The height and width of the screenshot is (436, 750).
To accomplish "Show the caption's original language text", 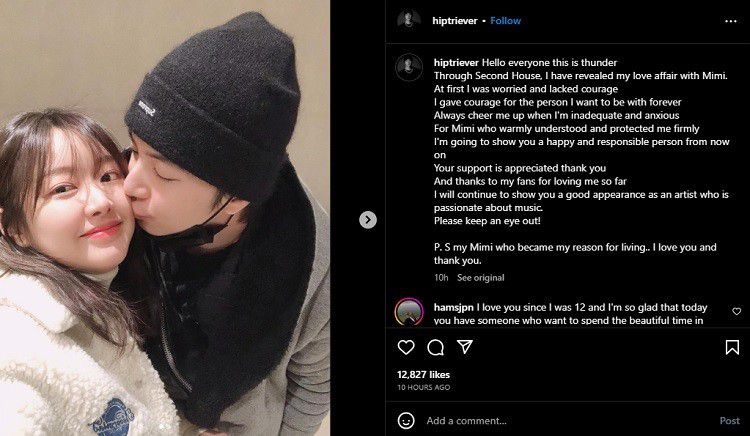I will [481, 277].
